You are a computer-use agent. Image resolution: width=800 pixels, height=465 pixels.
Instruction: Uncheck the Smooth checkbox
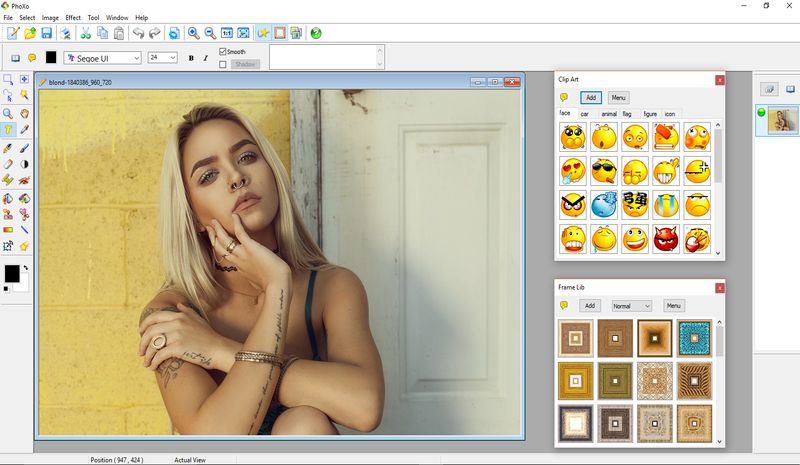coord(223,51)
